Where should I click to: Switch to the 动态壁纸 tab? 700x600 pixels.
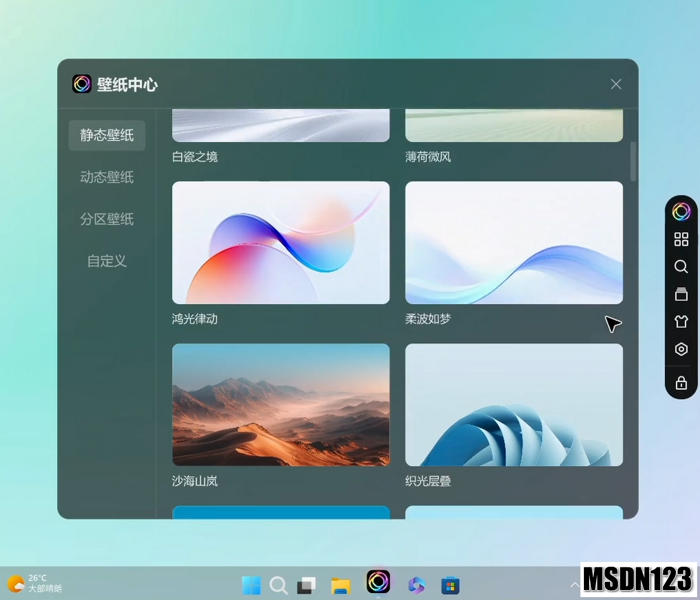point(107,177)
